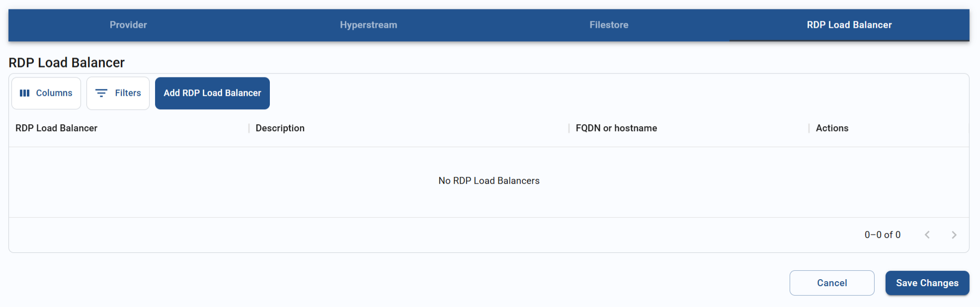Open the Filters panel
The image size is (980, 307).
[118, 93]
